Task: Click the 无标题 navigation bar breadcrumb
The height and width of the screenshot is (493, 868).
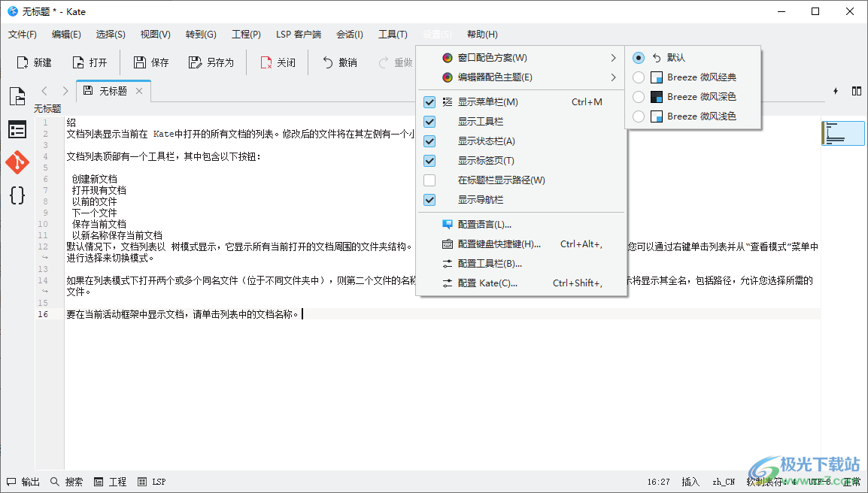Action: point(47,108)
